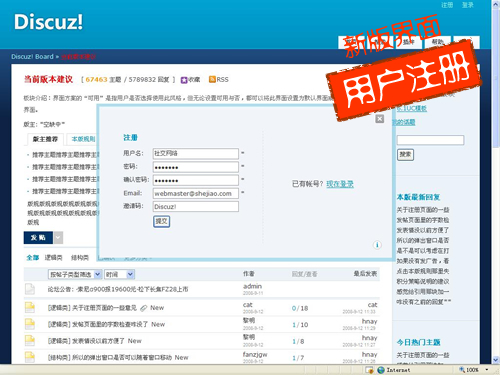Click the Discuz! logo in the header

point(48,22)
